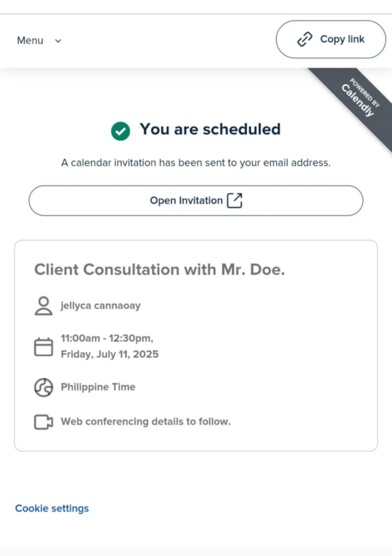Click the invitee name jellyca cannaoay
Screen dimensions: 392x556
pyautogui.click(x=100, y=305)
